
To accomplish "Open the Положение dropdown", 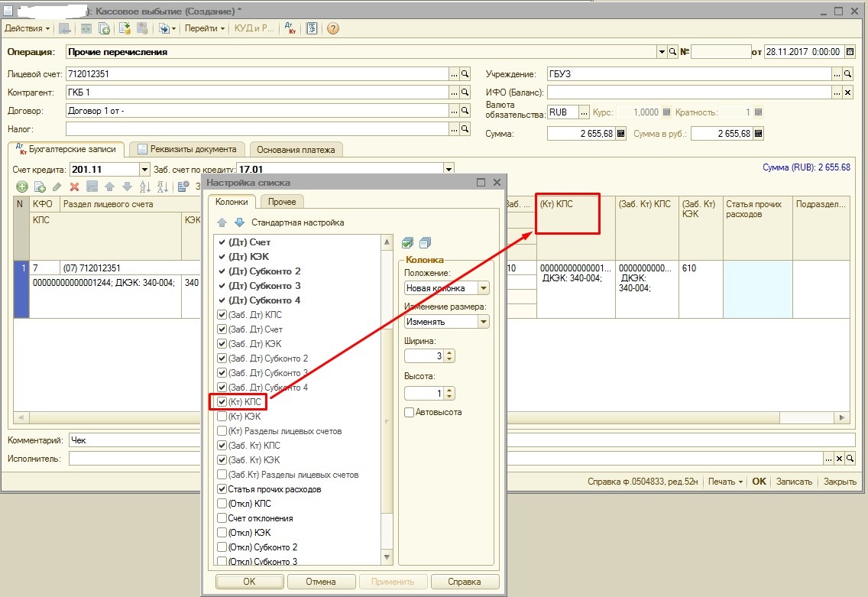I will click(482, 288).
